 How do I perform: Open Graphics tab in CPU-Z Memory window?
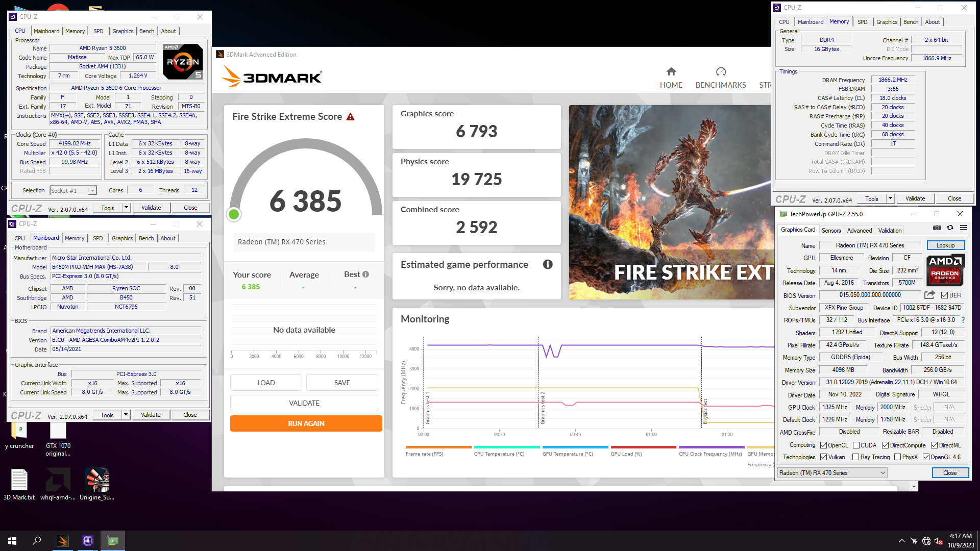click(x=887, y=22)
